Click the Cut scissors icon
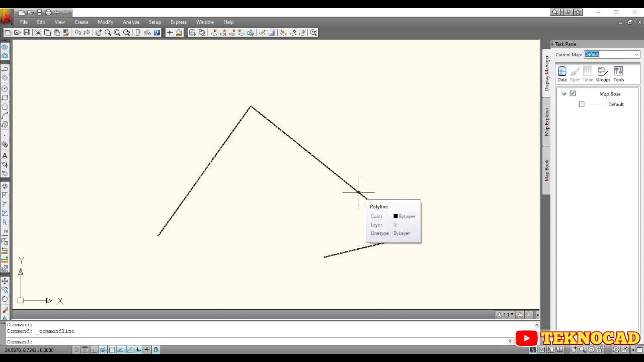Screen dimensions: 644x362 [38, 33]
